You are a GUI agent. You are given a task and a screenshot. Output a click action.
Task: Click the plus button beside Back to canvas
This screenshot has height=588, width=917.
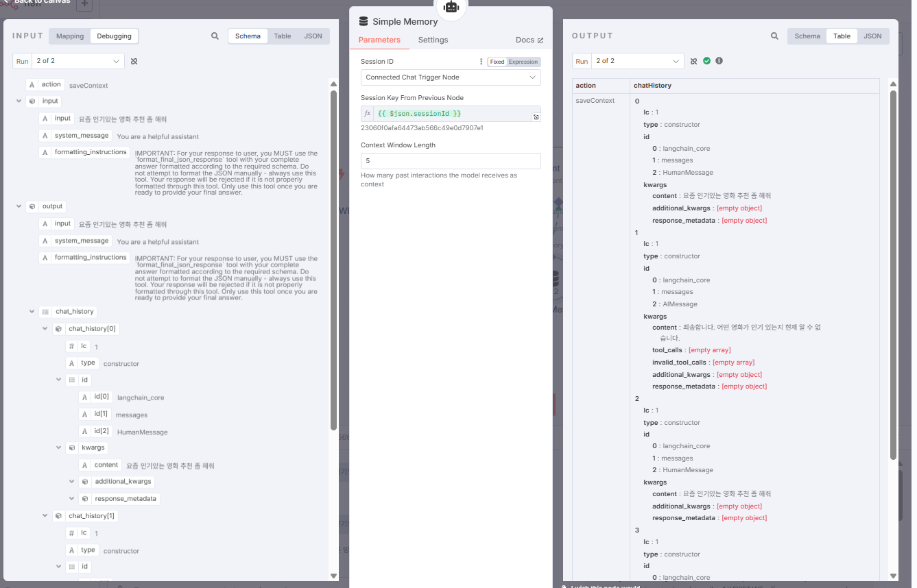click(84, 4)
